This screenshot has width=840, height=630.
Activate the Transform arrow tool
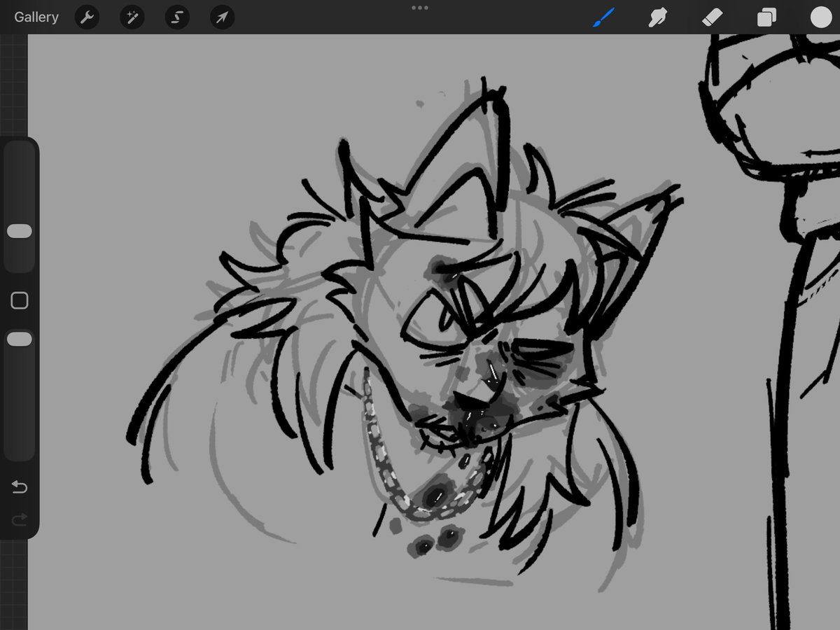pos(222,17)
